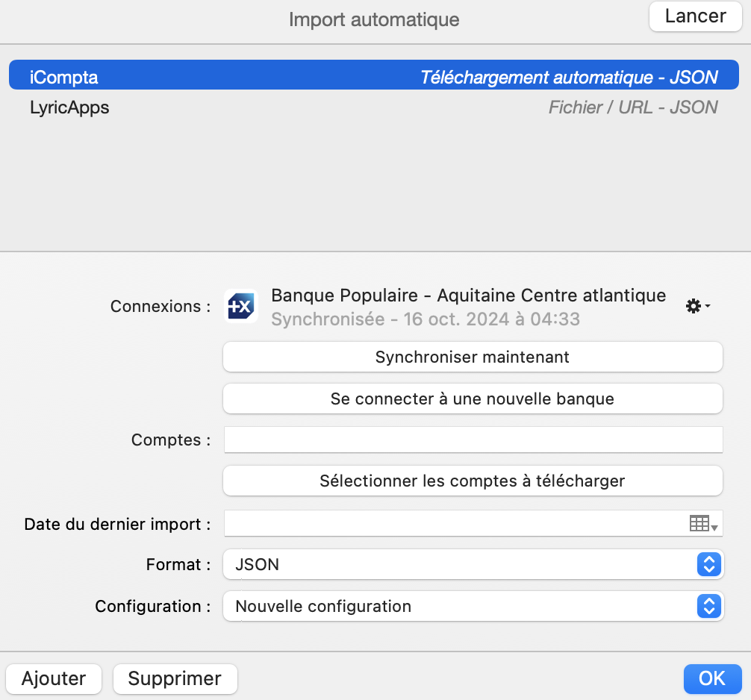751x700 pixels.
Task: Click the Synchronisée 16 oct. 2024 status text
Action: click(426, 319)
